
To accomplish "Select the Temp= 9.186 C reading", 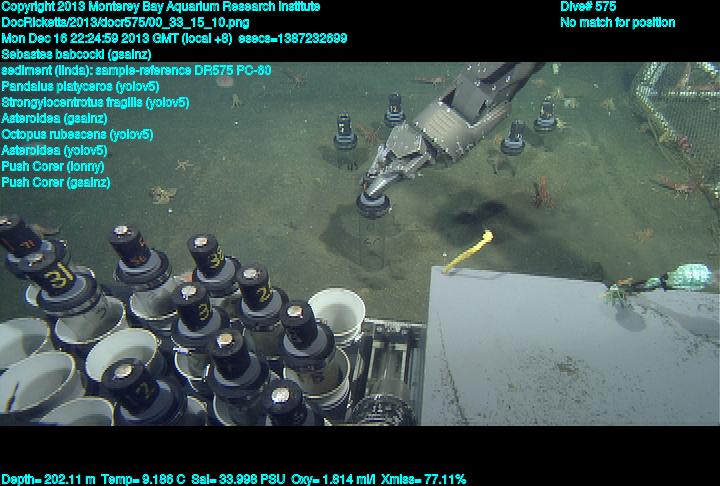I will [x=143, y=480].
